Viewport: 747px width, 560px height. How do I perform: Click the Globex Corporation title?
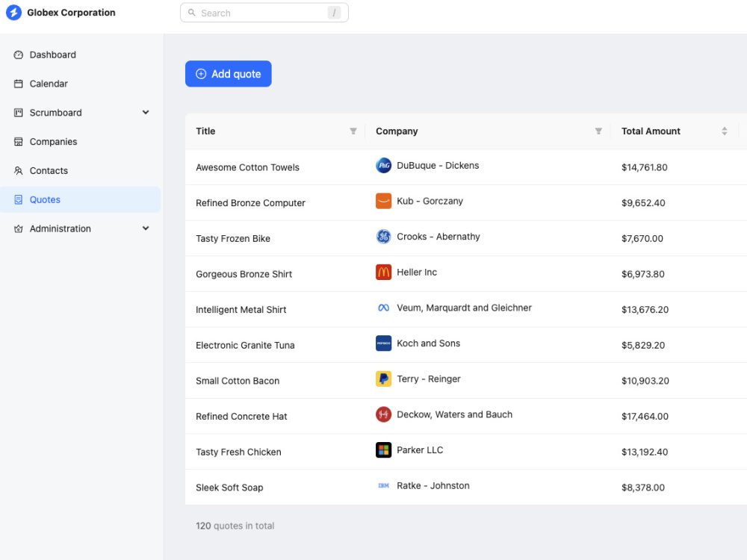point(71,13)
